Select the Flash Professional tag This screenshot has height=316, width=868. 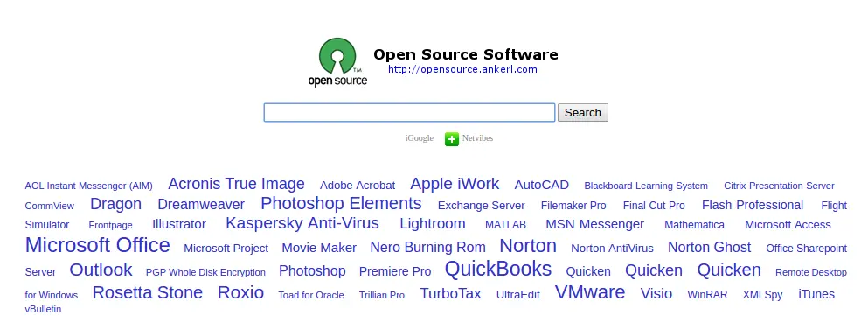point(753,205)
